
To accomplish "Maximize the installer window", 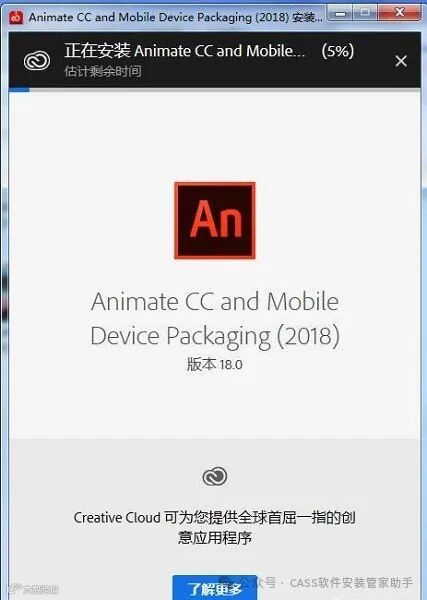I will point(365,14).
